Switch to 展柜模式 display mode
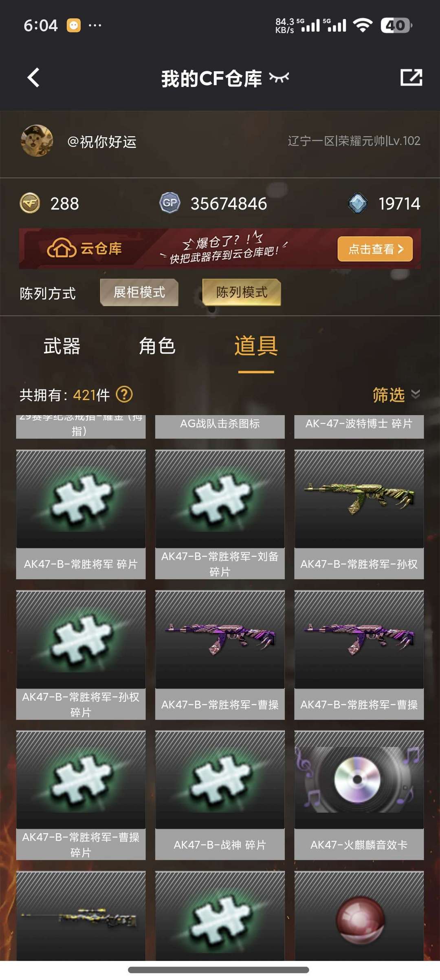440x980 pixels. point(139,292)
